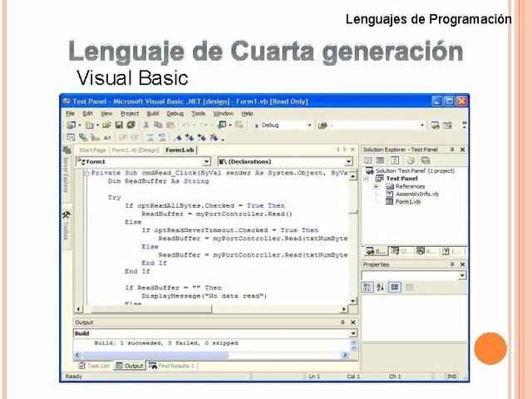Expand the References tree node

point(376,186)
